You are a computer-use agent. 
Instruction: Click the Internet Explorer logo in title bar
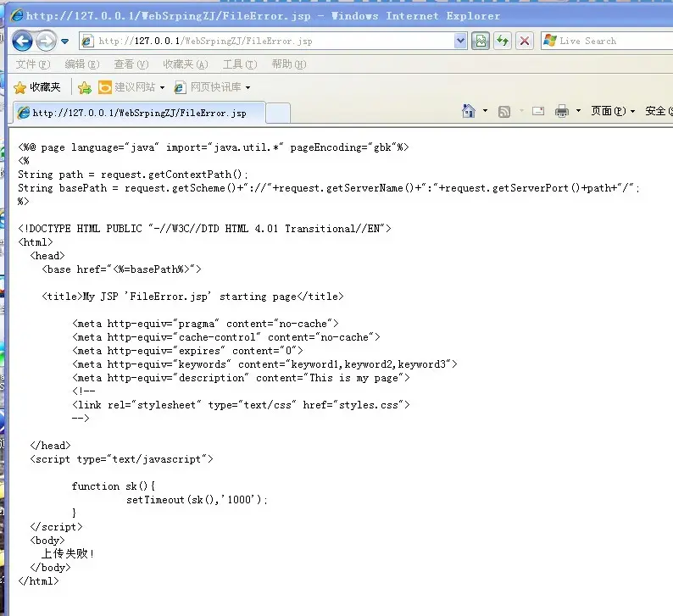coord(17,16)
